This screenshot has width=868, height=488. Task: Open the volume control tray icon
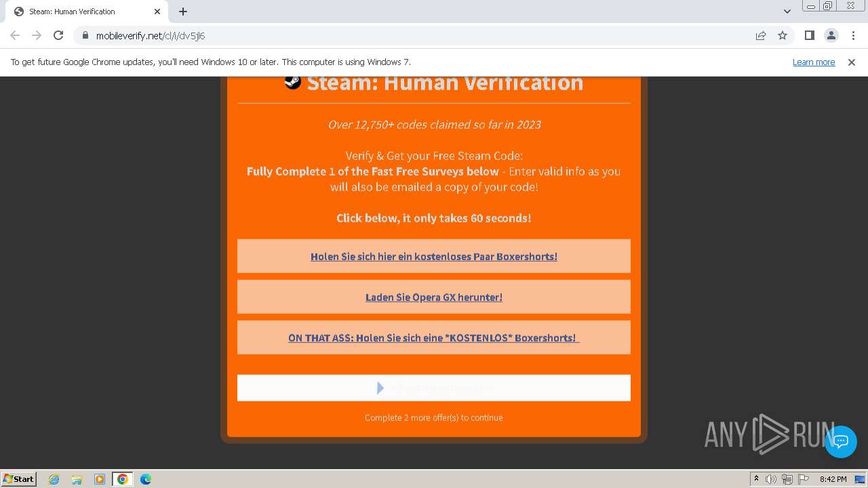click(771, 479)
